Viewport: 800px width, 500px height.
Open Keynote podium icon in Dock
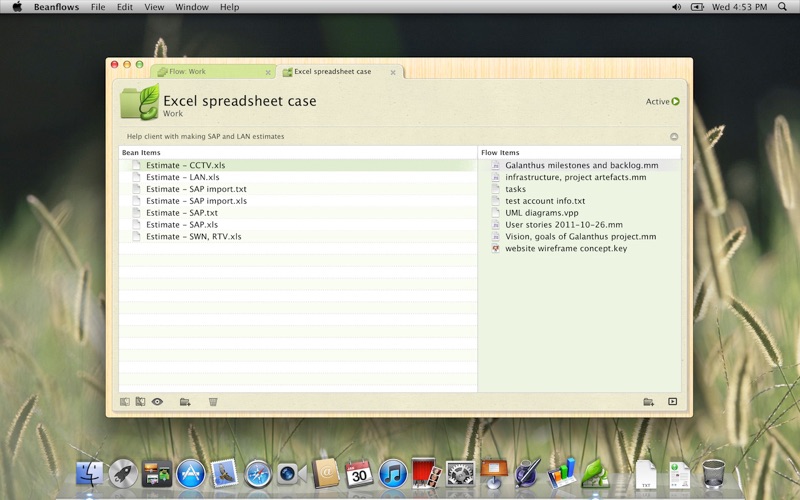tap(494, 473)
